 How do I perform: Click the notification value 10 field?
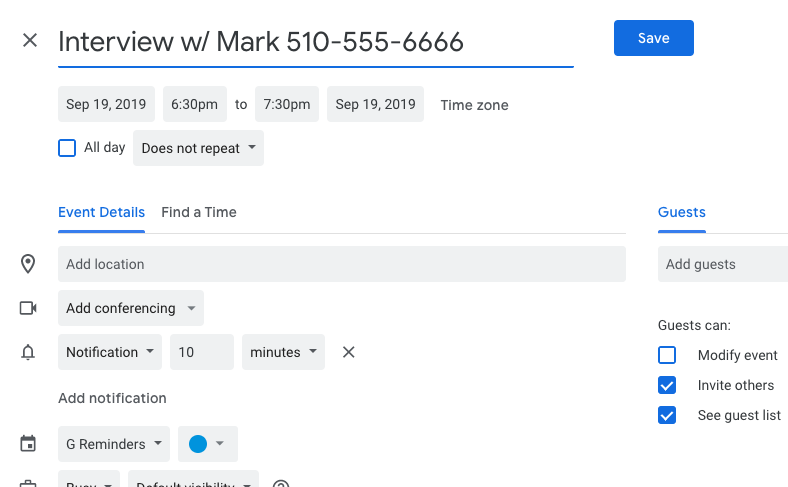pyautogui.click(x=202, y=352)
